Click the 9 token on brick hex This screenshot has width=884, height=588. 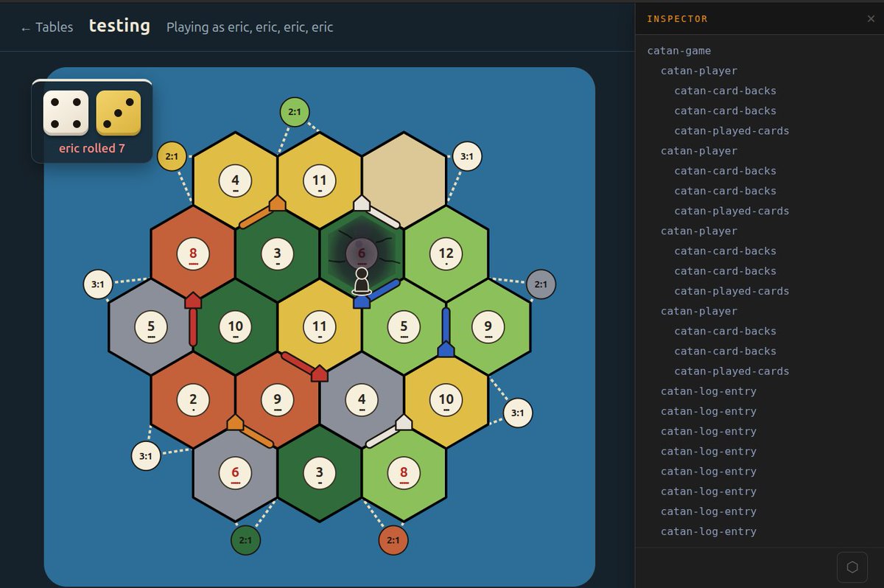click(x=277, y=399)
